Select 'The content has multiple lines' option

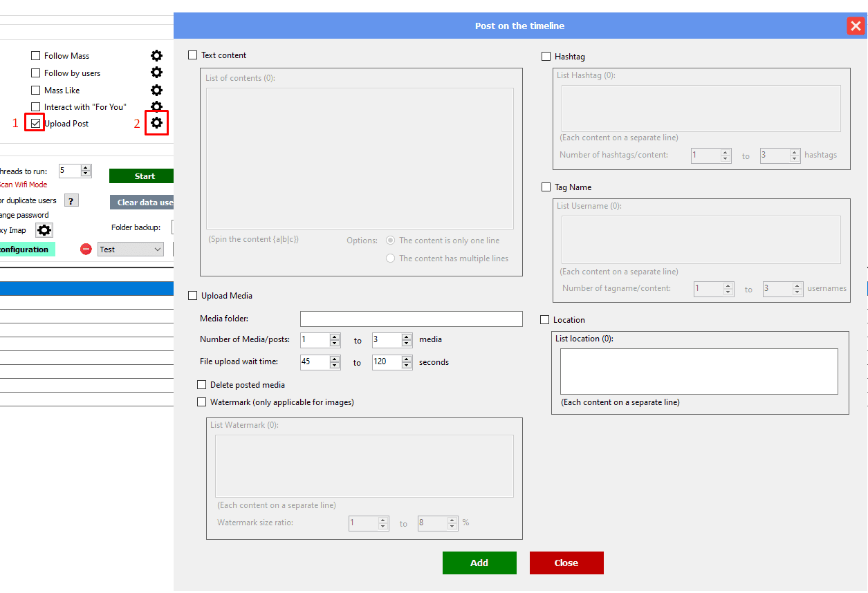tap(391, 258)
